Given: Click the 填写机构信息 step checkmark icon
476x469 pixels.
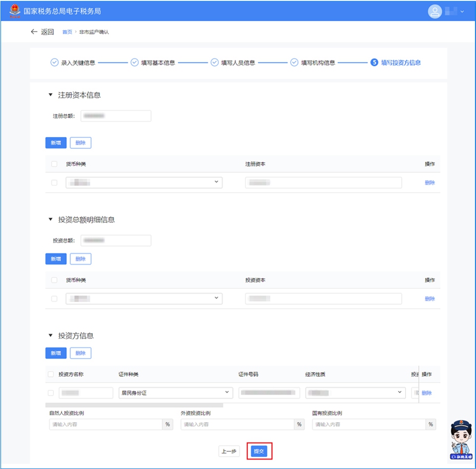Looking at the screenshot, I should tap(294, 63).
